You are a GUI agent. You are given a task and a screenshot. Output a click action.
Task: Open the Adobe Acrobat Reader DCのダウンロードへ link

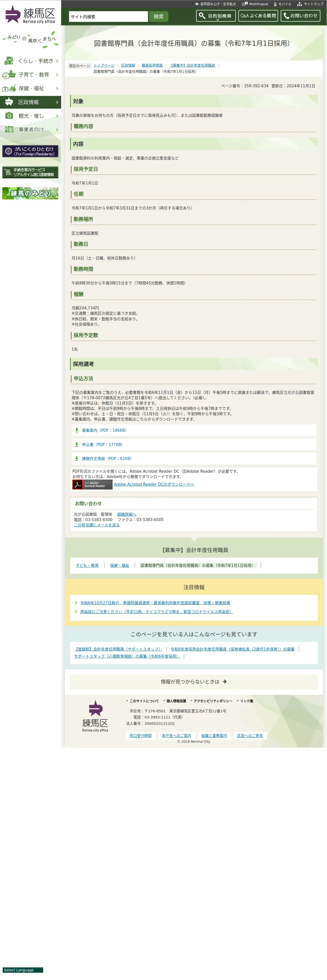pos(154,484)
